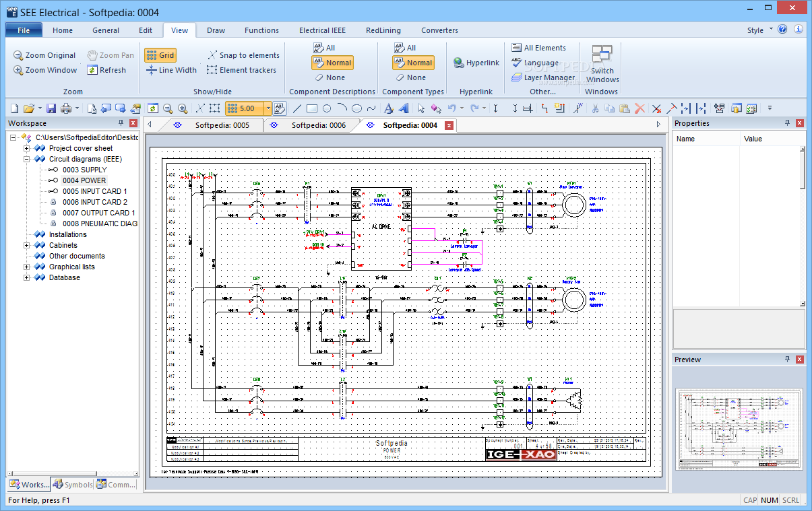Click the Open folder toolbar icon

coord(29,108)
